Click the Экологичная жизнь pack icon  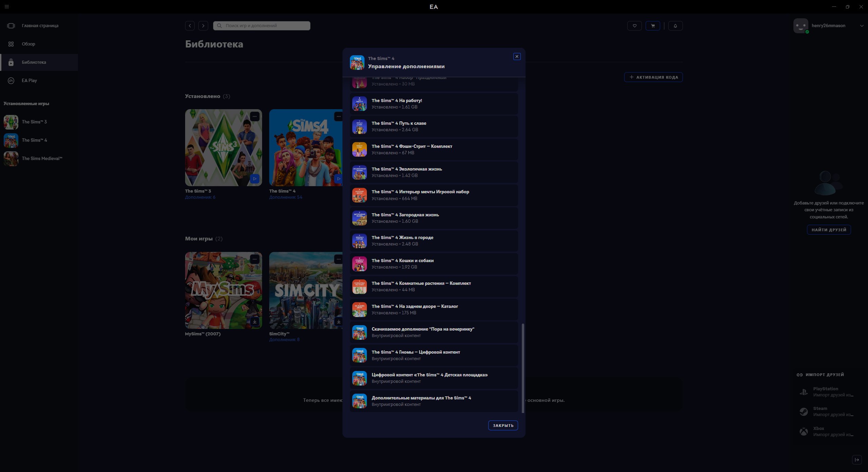click(359, 172)
